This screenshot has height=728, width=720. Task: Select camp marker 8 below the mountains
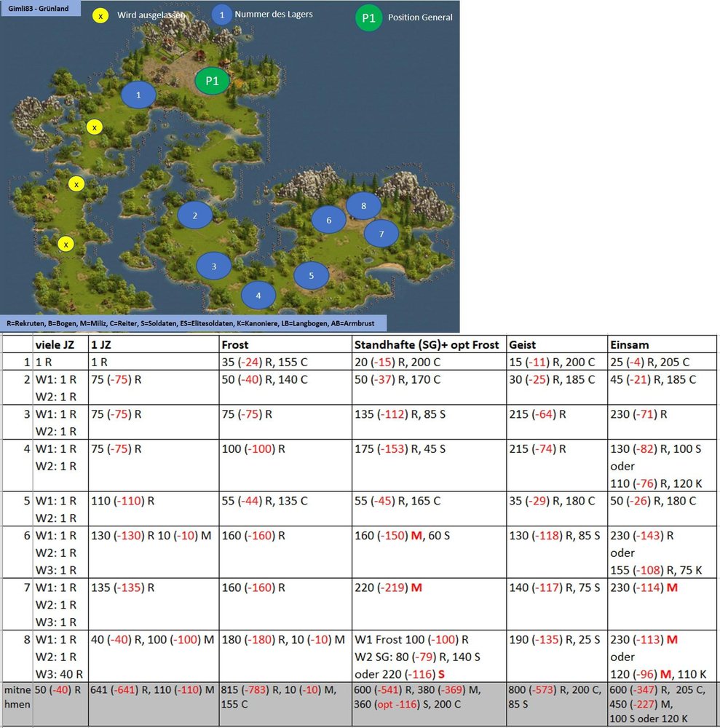363,206
